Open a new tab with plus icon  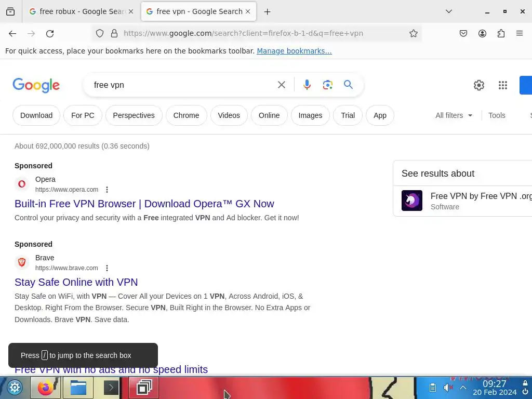[x=268, y=11]
